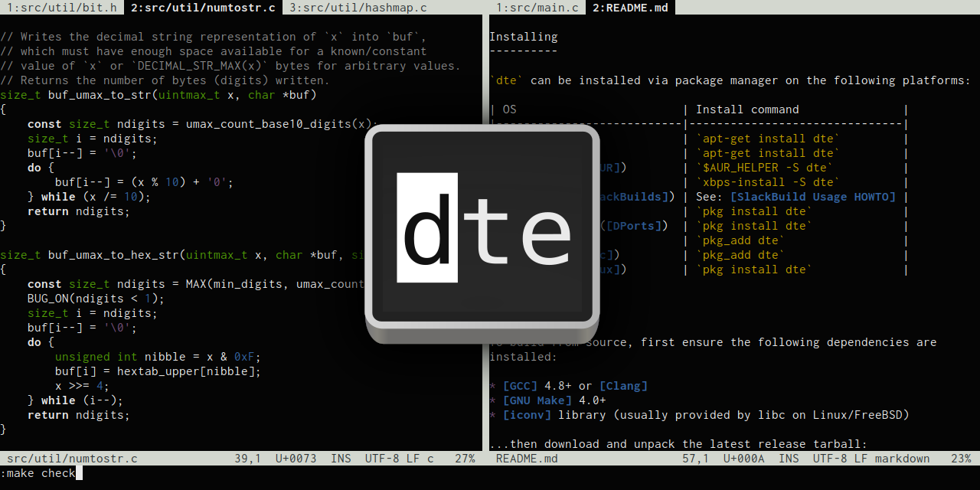Click the '`$AUR_HELPER -S dte`' command

tap(765, 168)
